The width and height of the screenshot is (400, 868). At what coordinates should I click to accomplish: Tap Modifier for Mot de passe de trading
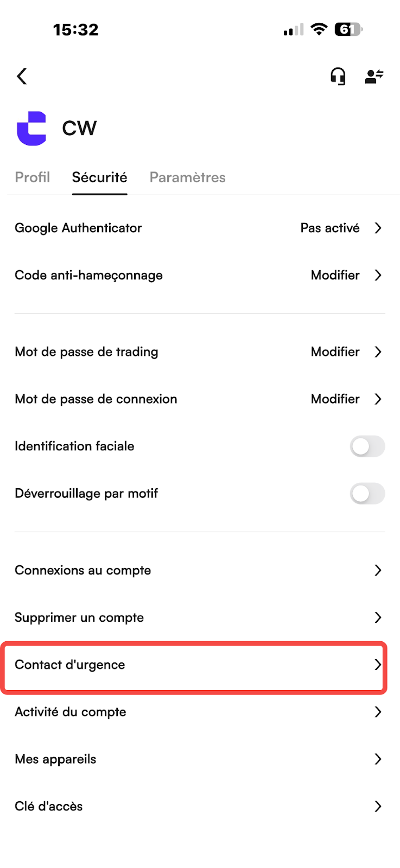(x=335, y=352)
